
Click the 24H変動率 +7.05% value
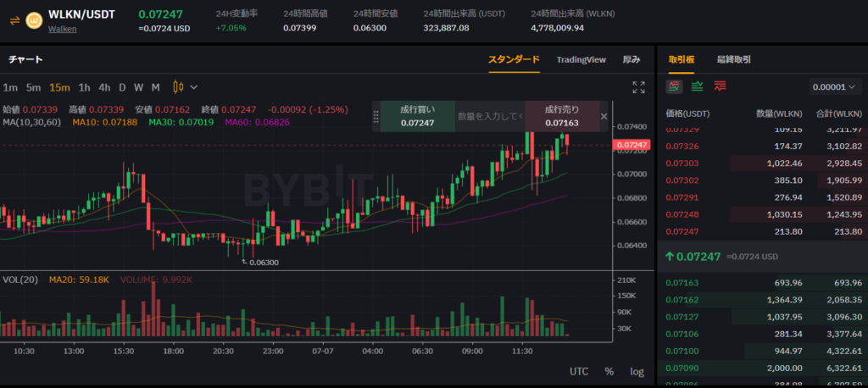pos(231,28)
